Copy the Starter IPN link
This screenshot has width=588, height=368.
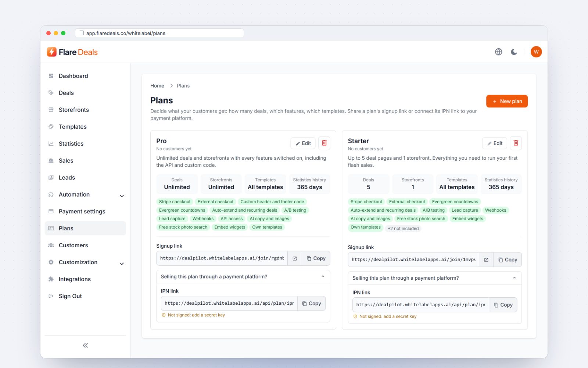[503, 305]
